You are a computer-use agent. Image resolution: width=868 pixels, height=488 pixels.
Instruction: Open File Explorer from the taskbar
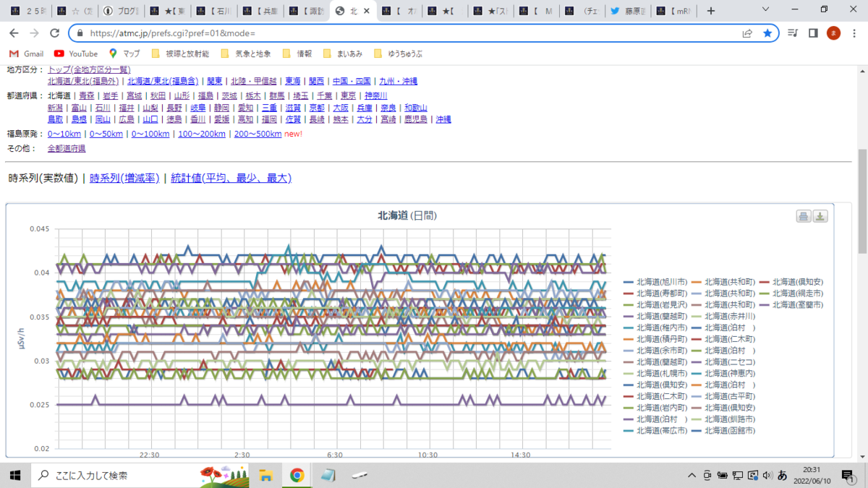[x=265, y=475]
